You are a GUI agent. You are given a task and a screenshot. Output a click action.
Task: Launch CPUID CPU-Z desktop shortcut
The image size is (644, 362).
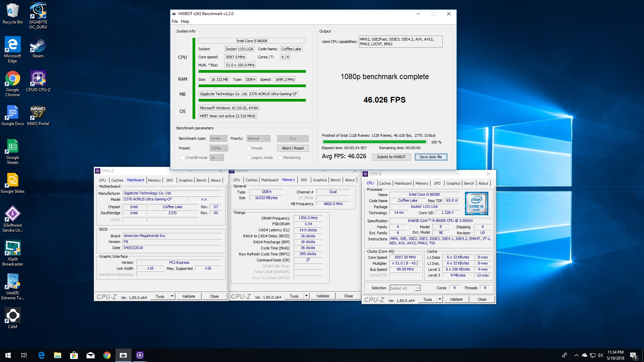click(38, 81)
